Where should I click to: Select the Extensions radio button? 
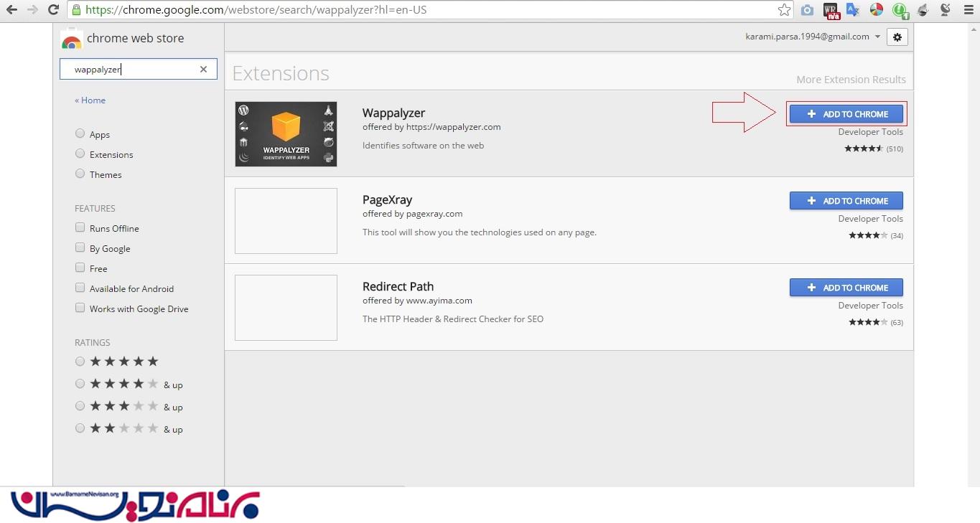point(80,154)
